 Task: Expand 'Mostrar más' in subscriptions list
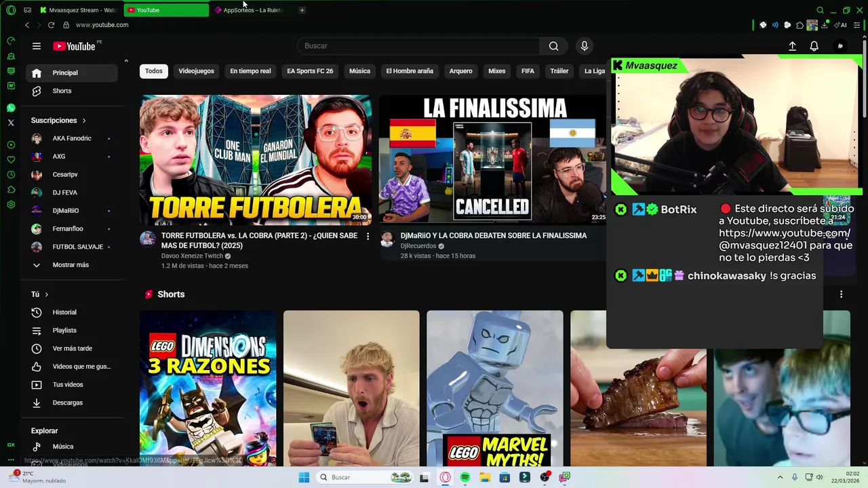(x=71, y=265)
